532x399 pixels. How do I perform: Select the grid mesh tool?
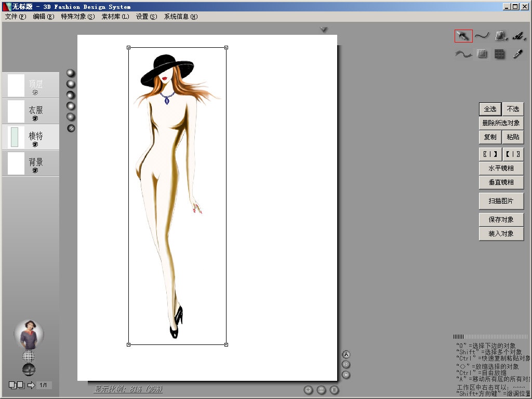tap(499, 54)
